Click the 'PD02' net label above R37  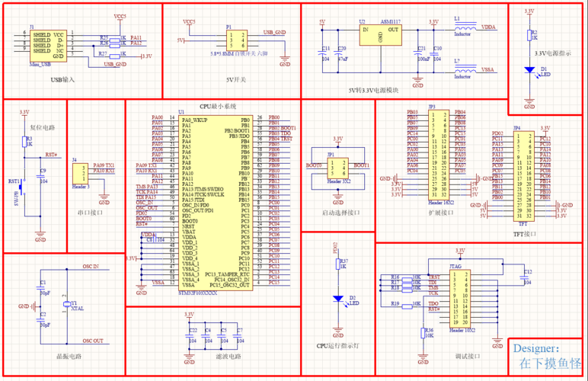[335, 248]
